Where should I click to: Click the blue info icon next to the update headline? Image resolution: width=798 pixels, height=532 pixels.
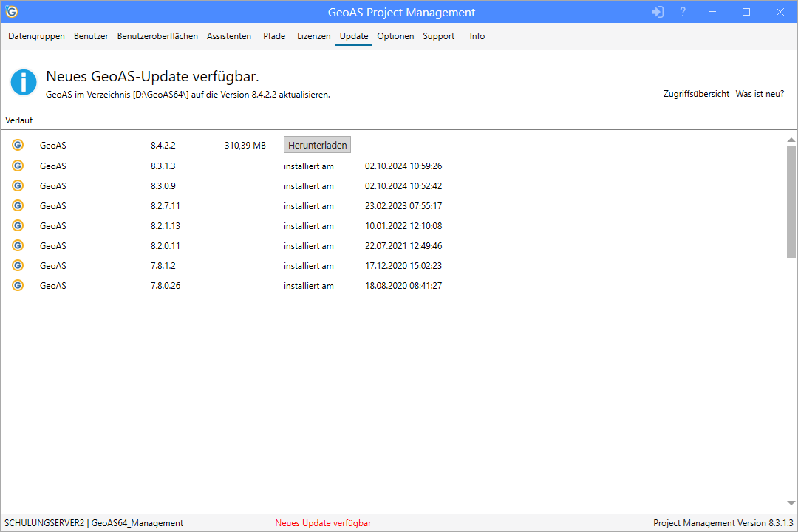(x=24, y=82)
